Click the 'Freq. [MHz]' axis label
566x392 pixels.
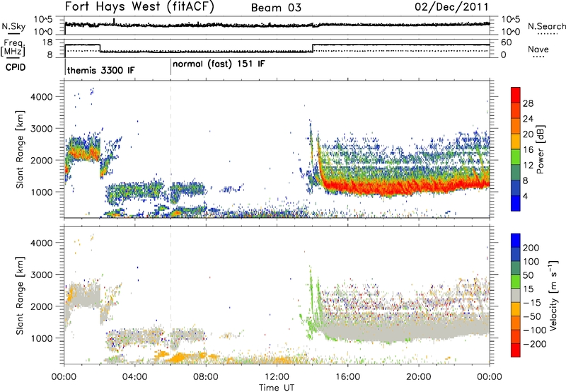tap(13, 48)
